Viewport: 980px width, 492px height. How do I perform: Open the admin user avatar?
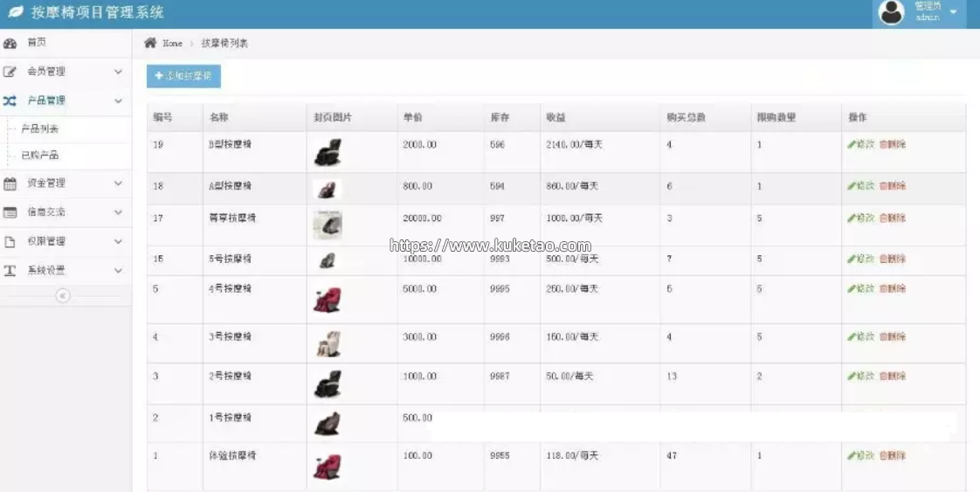coord(891,12)
